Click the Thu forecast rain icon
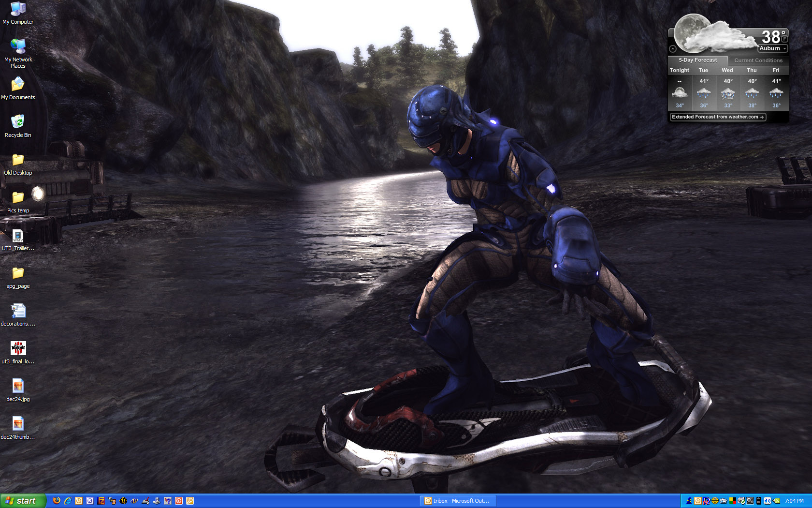Viewport: 812px width, 508px height. click(752, 93)
